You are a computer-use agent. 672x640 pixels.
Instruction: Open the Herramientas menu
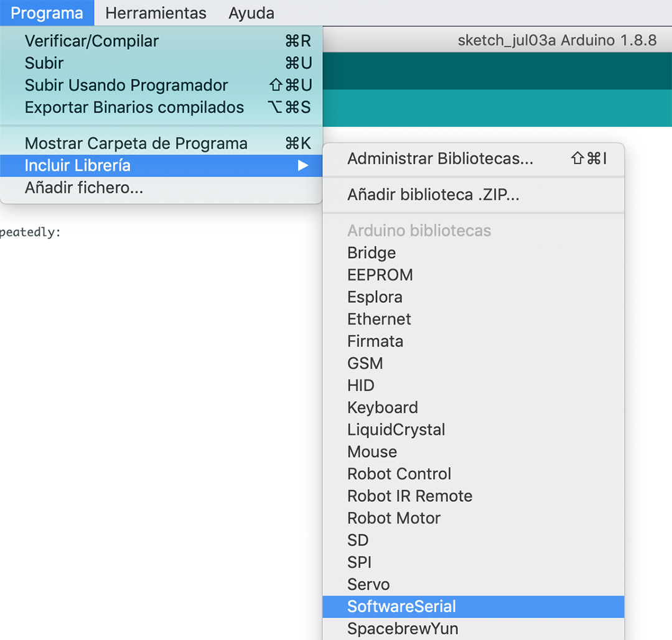click(x=156, y=13)
